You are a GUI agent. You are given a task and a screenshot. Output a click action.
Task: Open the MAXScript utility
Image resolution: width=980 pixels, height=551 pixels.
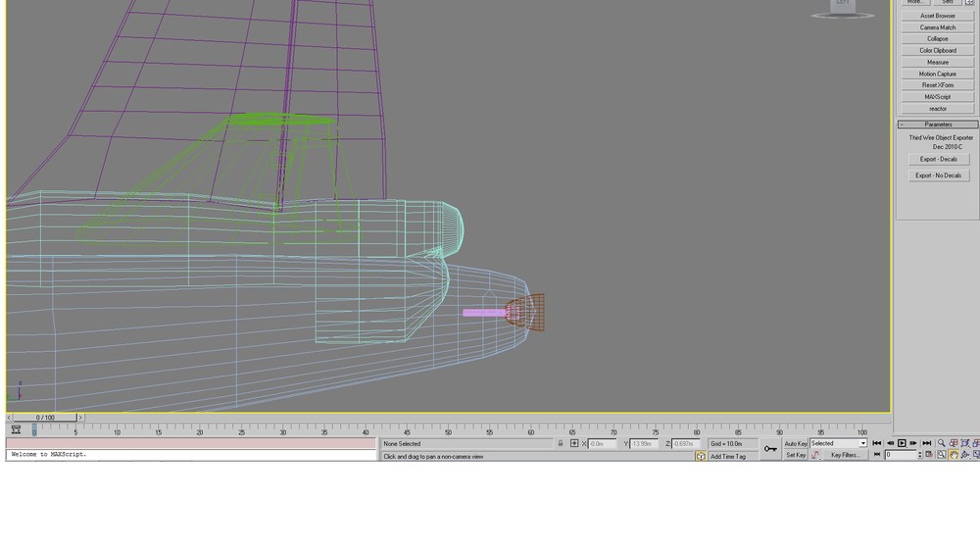[938, 97]
